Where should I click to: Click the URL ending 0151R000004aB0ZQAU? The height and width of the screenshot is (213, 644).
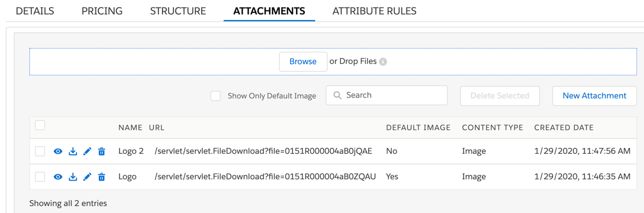(x=265, y=177)
